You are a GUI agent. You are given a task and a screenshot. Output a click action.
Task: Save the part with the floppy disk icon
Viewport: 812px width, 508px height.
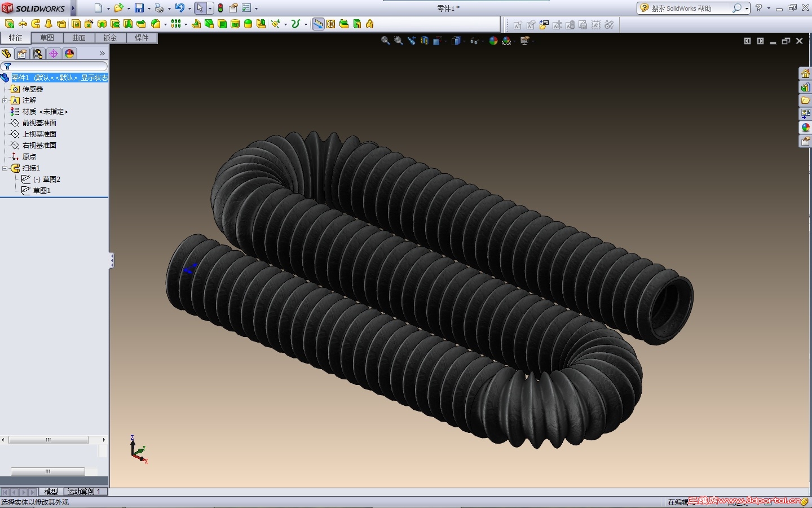coord(139,8)
